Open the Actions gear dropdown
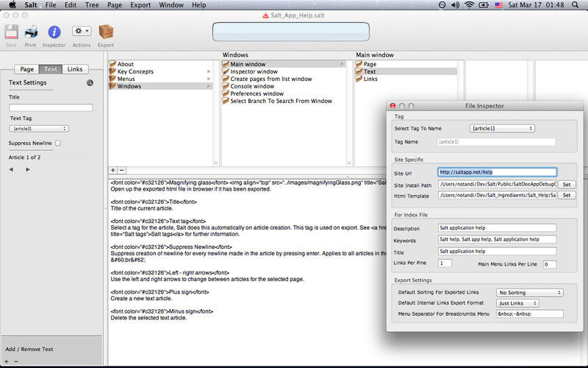588x368 pixels. [82, 31]
